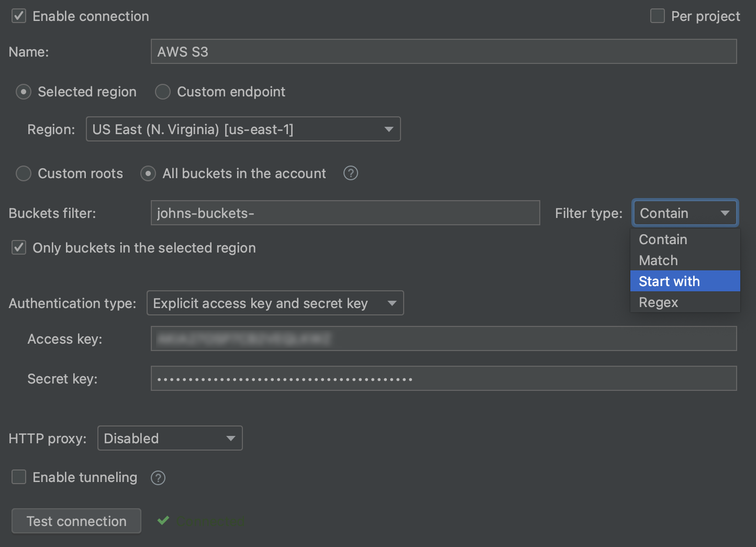756x547 pixels.
Task: Click the help icon next to Enable tunneling
Action: (158, 477)
